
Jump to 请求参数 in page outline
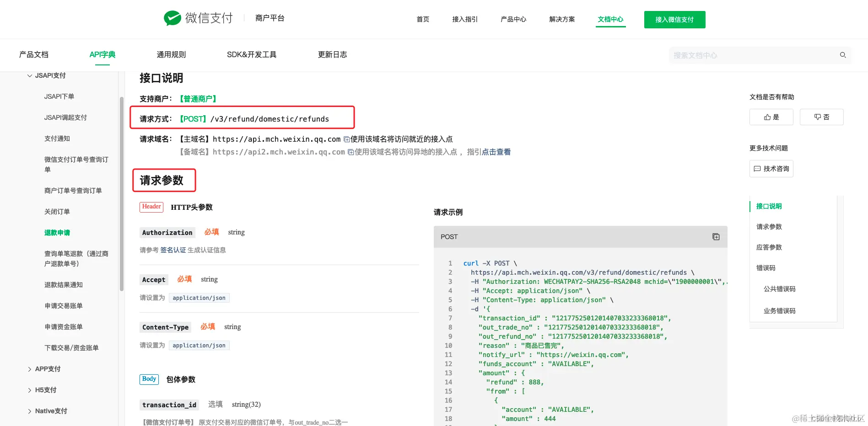coord(769,227)
